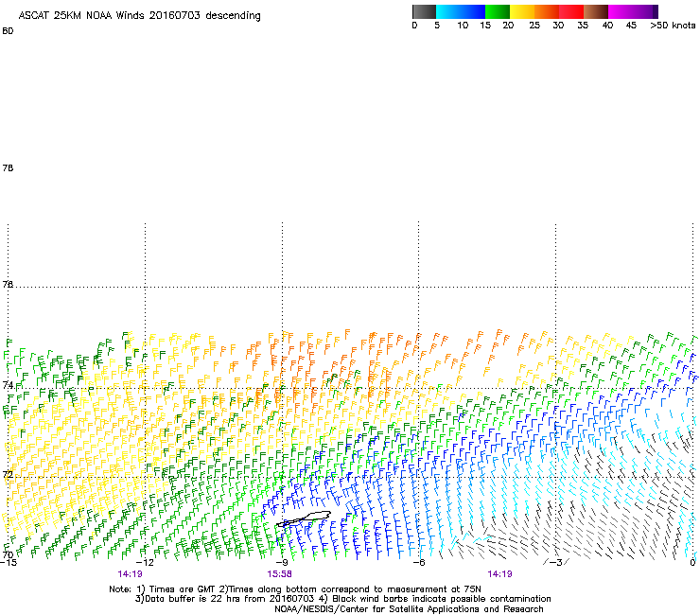The width and height of the screenshot is (700, 615).
Task: Click the black island outline on the map
Action: click(x=303, y=518)
